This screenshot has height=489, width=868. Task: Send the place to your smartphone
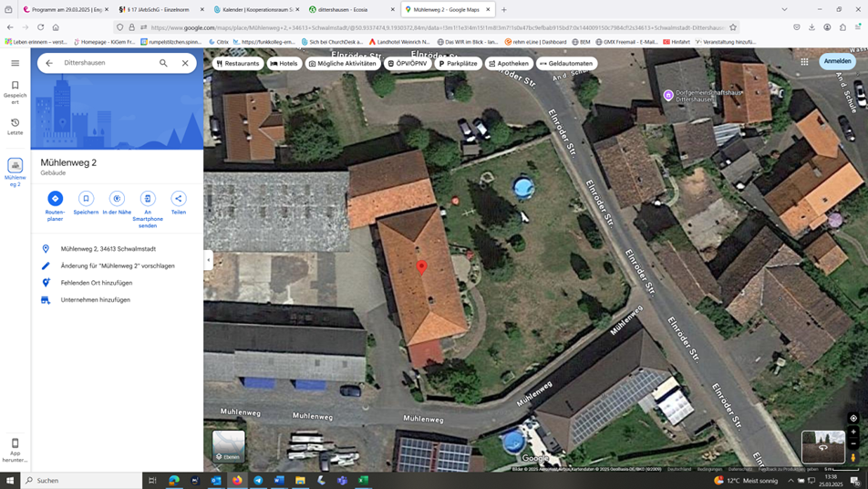coord(148,209)
